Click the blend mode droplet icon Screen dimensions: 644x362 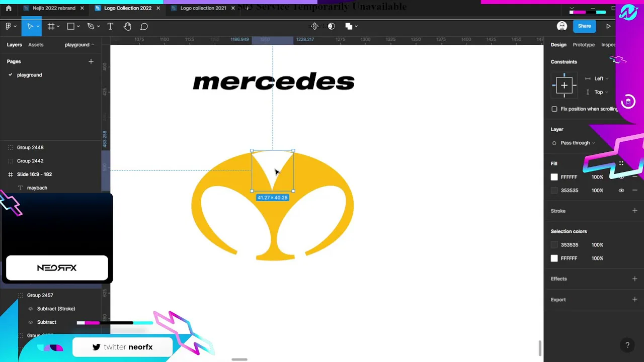coord(554,143)
